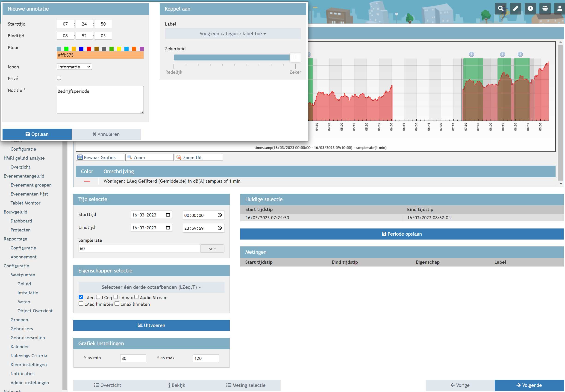Click the Periode opslaan button
565x392 pixels.
point(402,234)
